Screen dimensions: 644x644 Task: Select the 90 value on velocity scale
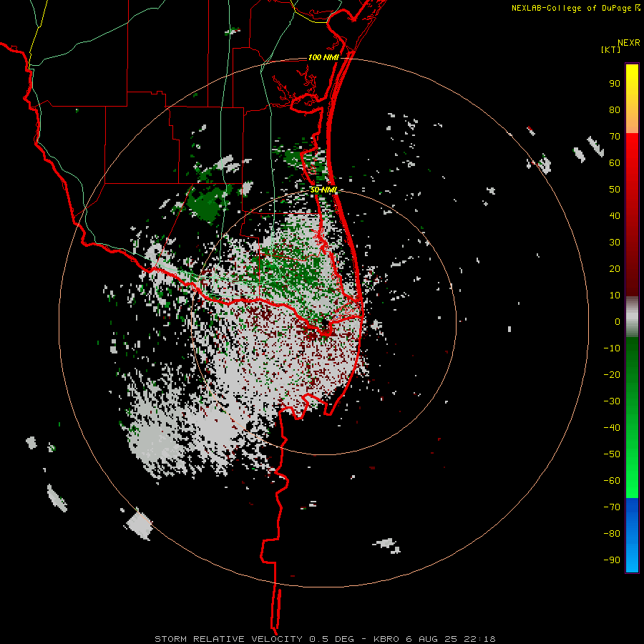[615, 84]
